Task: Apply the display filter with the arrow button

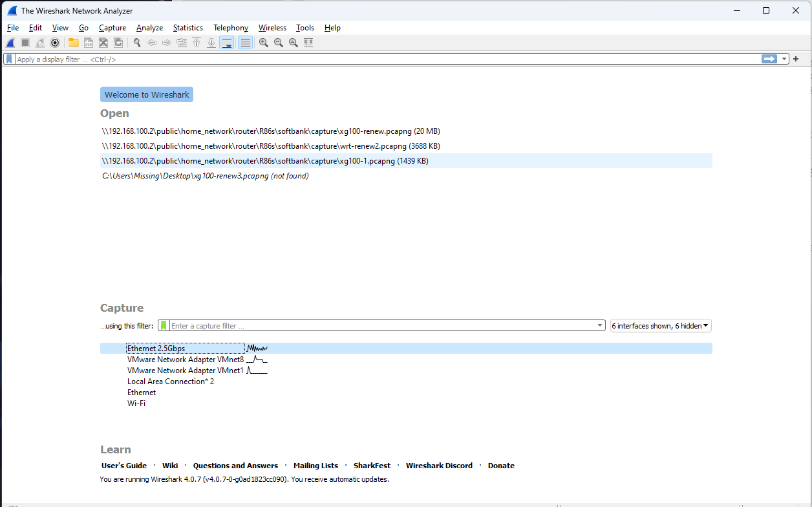Action: (x=769, y=59)
